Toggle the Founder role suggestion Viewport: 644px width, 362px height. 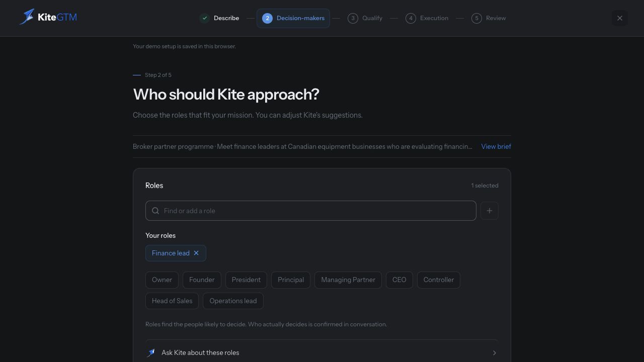[x=202, y=280]
